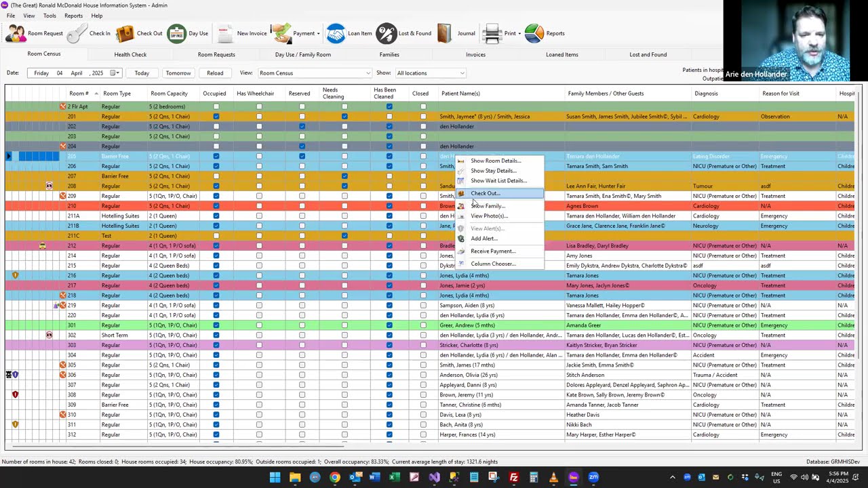
Task: Open Google Chrome from the taskbar
Action: tap(334, 477)
